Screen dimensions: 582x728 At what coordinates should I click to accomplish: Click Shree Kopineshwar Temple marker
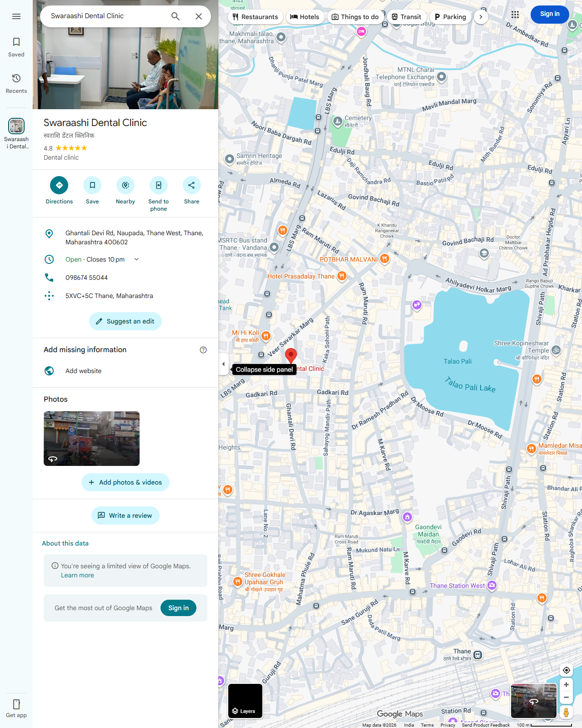556,350
